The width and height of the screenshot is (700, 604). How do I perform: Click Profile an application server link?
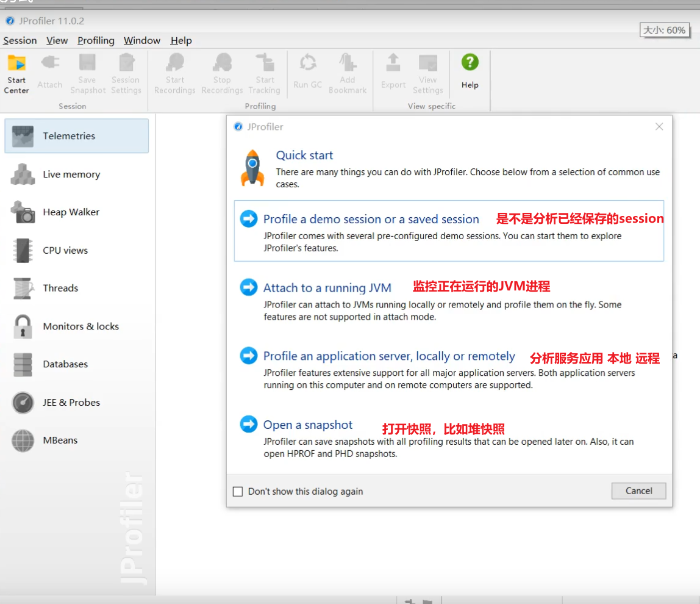point(389,356)
